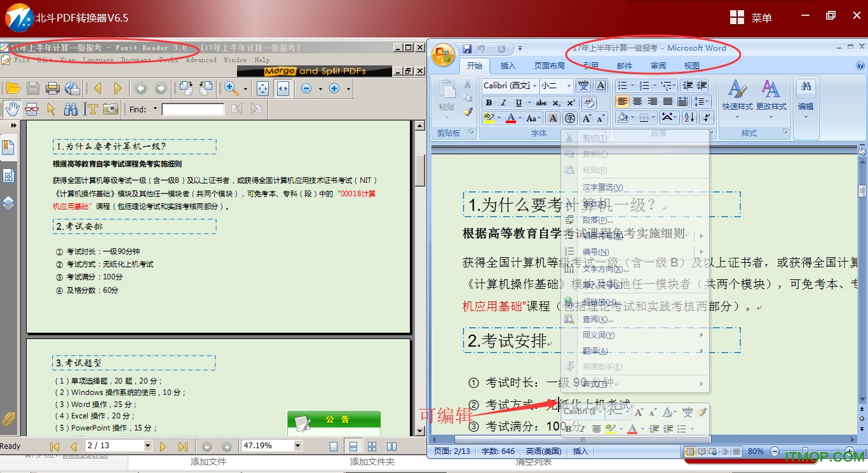This screenshot has width=868, height=473.
Task: Click the Sort A-Z icon in Word ribbon
Action: [x=689, y=117]
